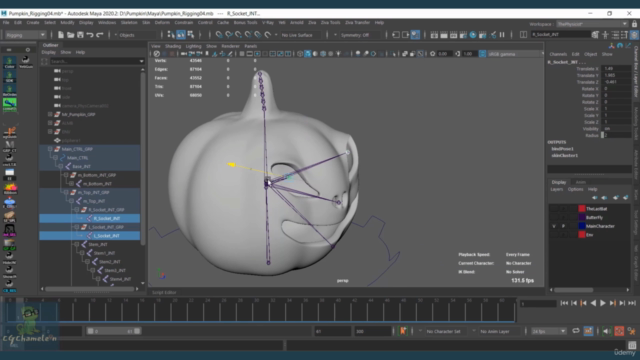Step back one frame

[574, 303]
